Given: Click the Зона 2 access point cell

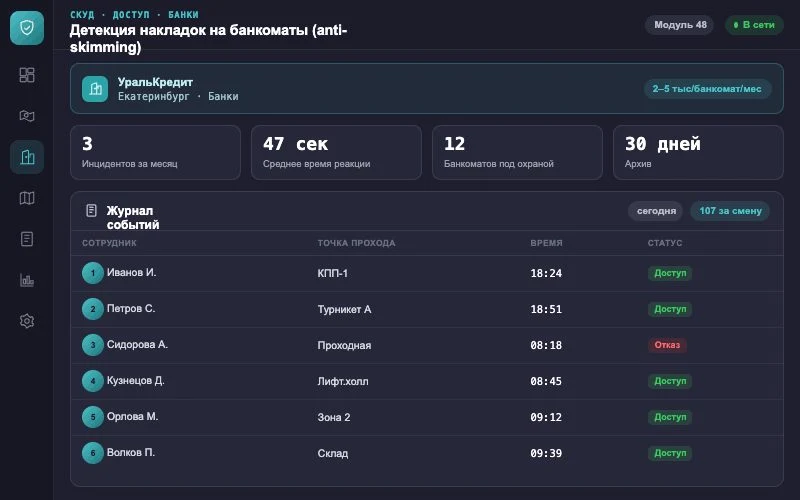Looking at the screenshot, I should [x=334, y=417].
